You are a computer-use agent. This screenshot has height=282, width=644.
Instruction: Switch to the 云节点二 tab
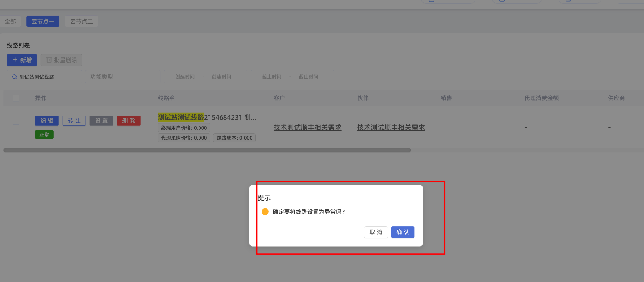click(x=82, y=21)
